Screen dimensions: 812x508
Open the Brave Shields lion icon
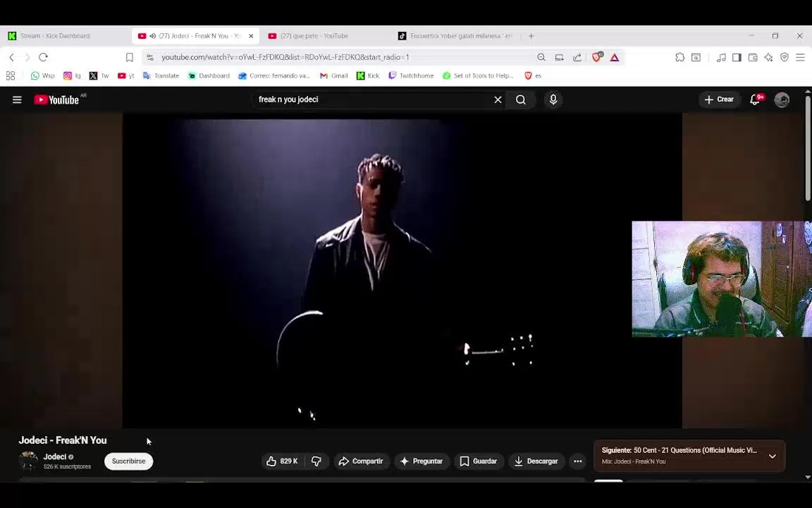click(597, 57)
